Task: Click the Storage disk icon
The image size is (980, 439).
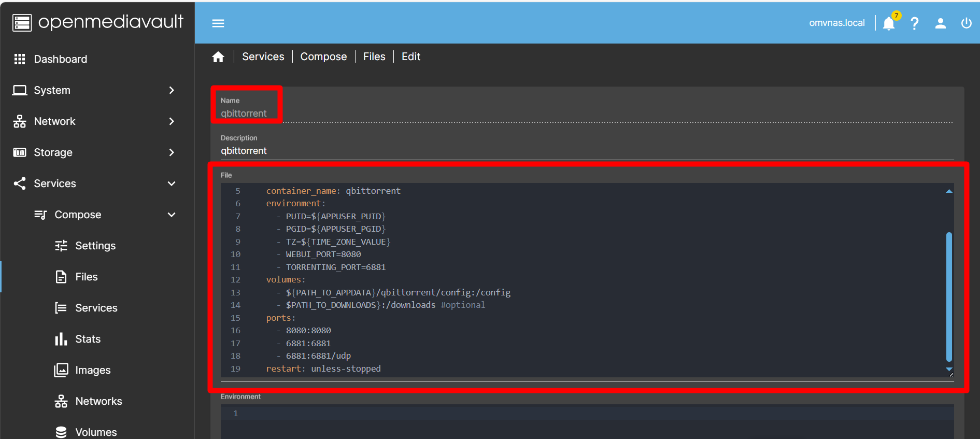Action: (x=20, y=152)
